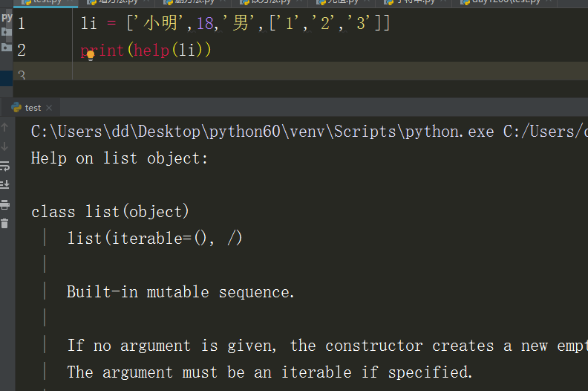Select the 'test' run tab
The width and height of the screenshot is (588, 391).
32,108
